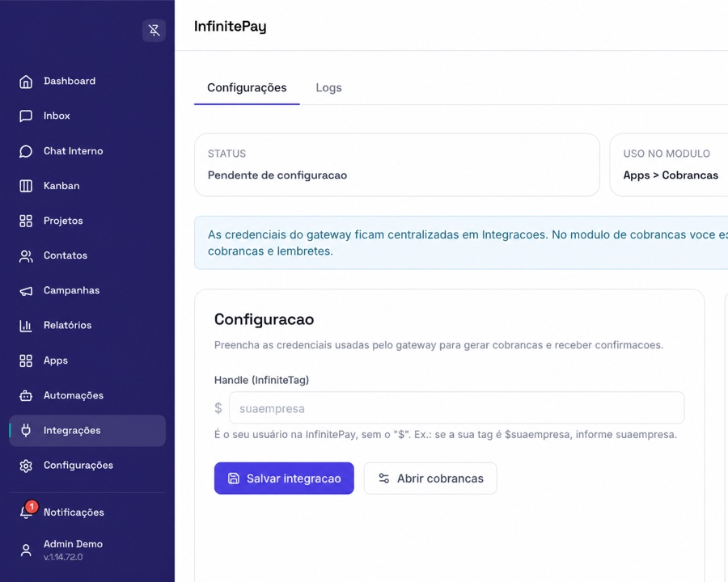The height and width of the screenshot is (582, 728).
Task: Click the dollar sign prefix
Action: point(218,408)
